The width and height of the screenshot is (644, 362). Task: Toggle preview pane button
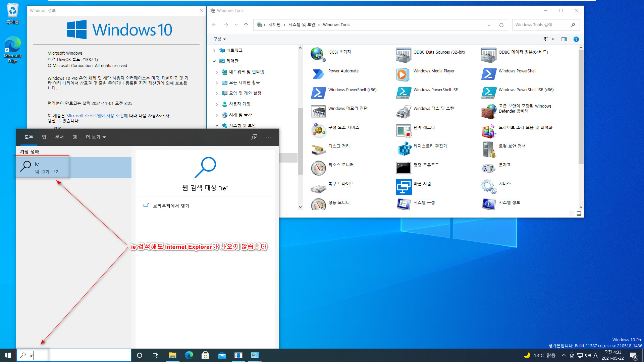click(x=564, y=39)
